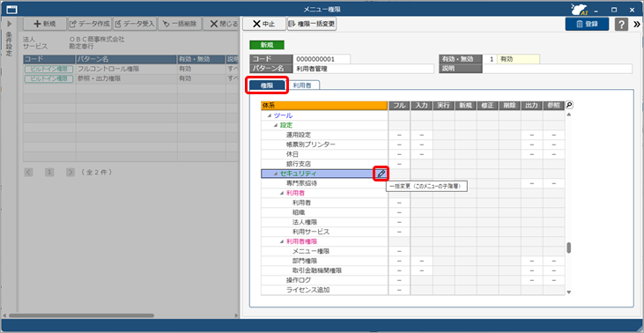Click the 新規 button in the list pane

click(45, 24)
